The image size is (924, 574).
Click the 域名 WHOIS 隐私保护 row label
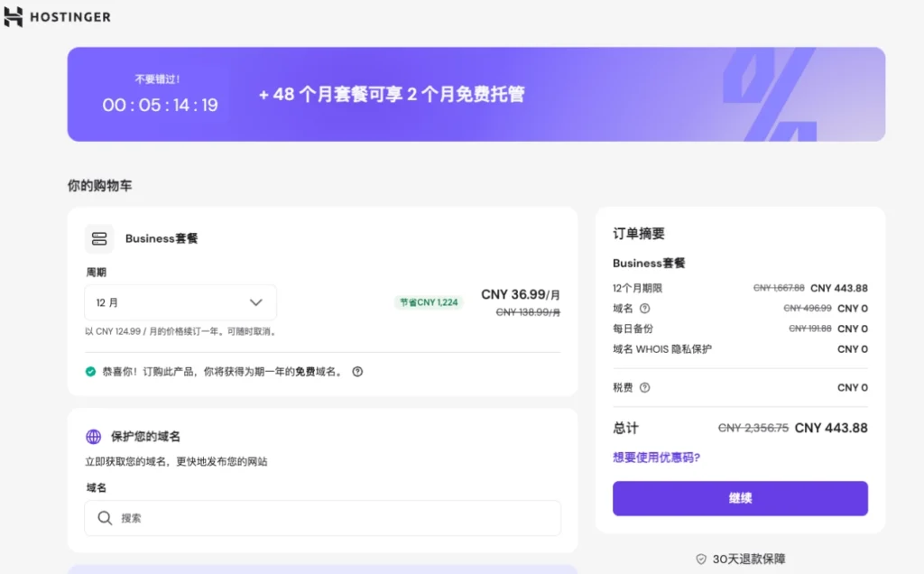coord(662,349)
